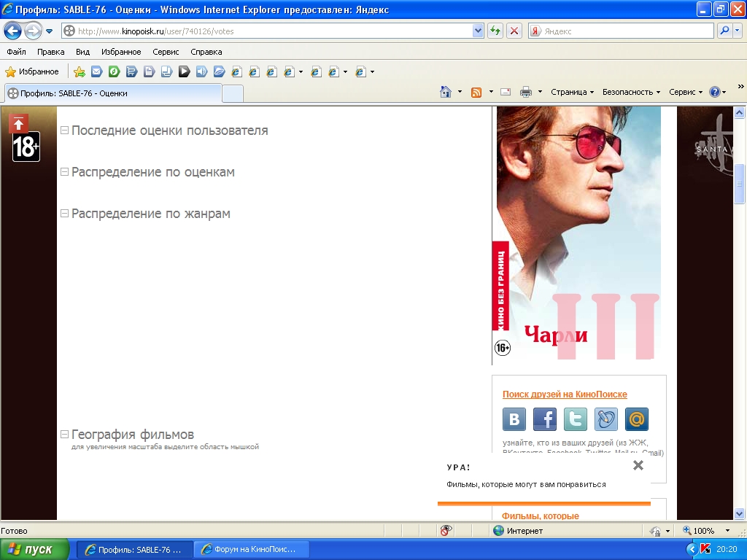Viewport: 747px width, 560px height.
Task: Click the VKontakte friend search icon
Action: [514, 419]
